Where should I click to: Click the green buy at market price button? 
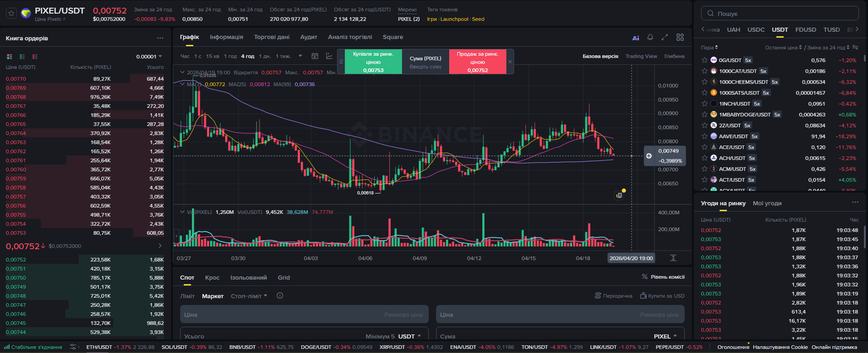[373, 62]
